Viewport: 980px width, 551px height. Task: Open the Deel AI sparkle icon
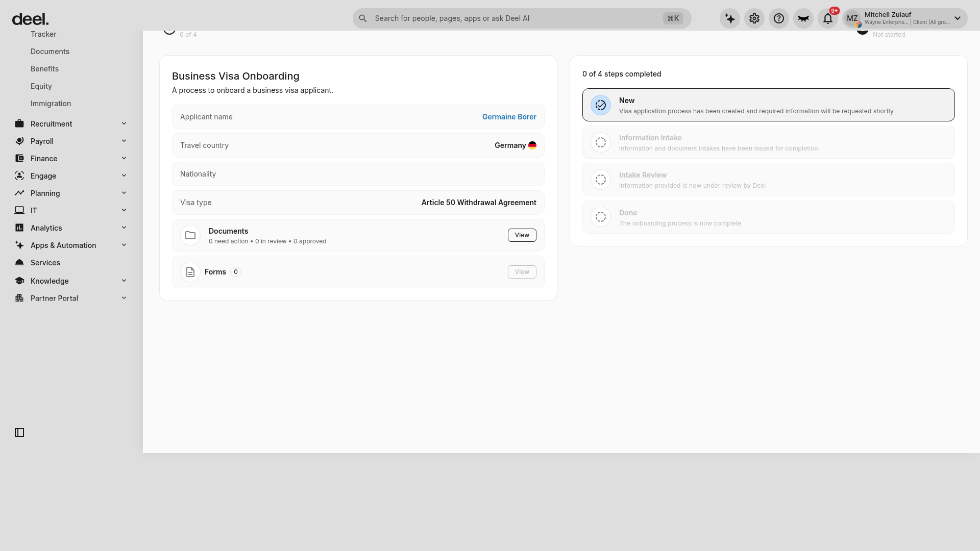(730, 18)
